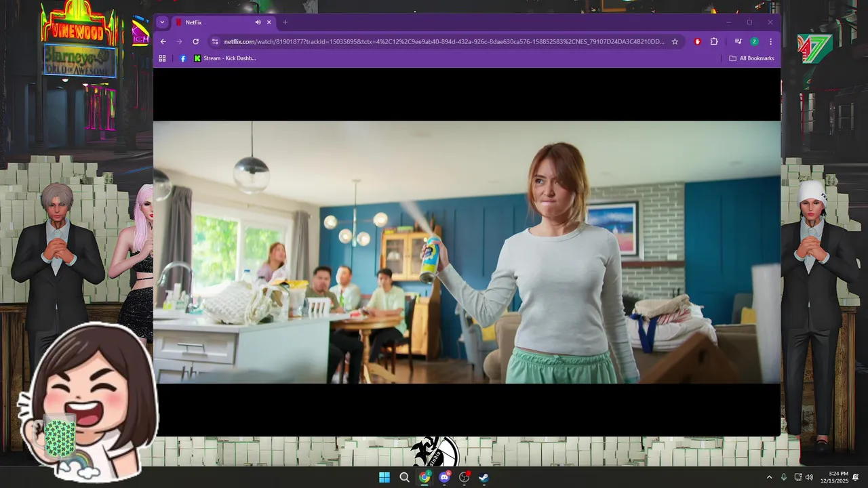
Task: Open Steam from the taskbar
Action: (484, 477)
